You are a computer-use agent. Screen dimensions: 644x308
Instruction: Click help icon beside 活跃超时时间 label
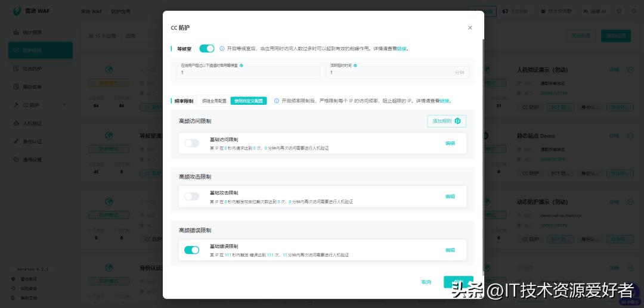click(x=355, y=65)
